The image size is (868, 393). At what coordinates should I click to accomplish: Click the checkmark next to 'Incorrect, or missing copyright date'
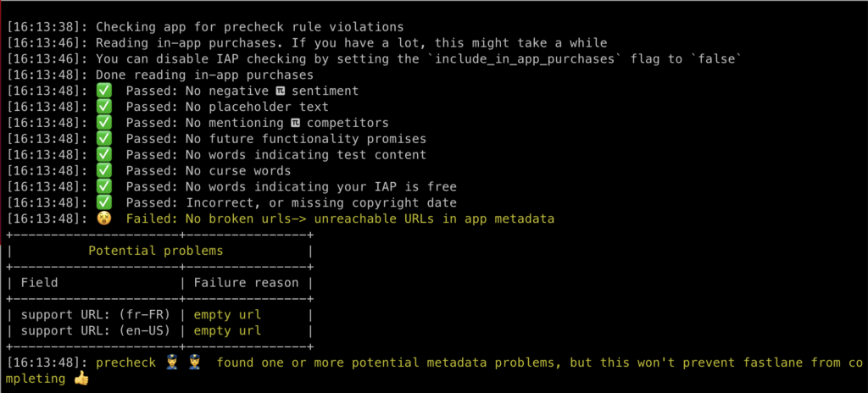(x=104, y=203)
